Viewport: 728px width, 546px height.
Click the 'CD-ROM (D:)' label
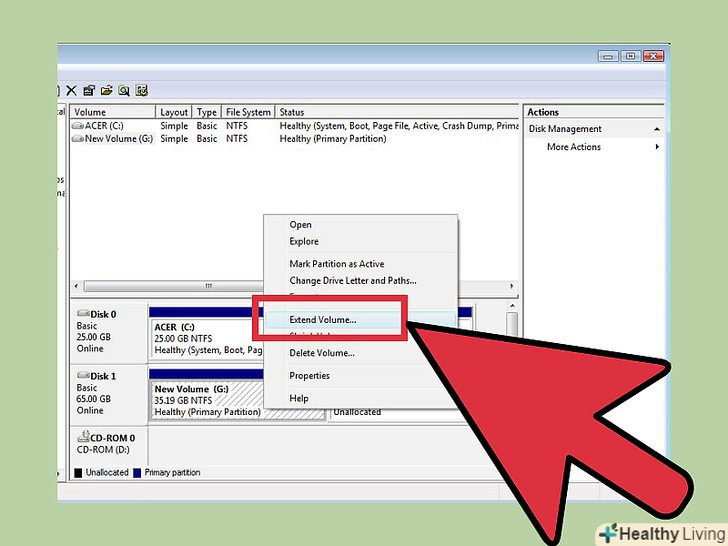103,450
